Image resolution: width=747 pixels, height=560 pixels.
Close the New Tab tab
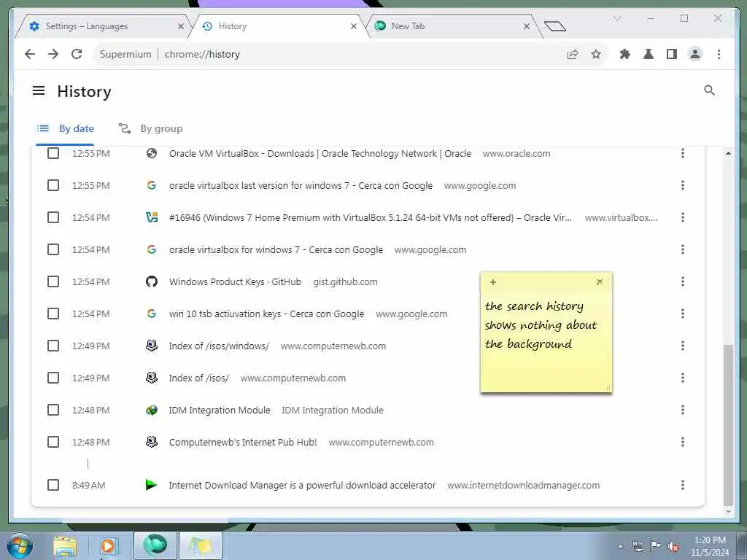(527, 26)
